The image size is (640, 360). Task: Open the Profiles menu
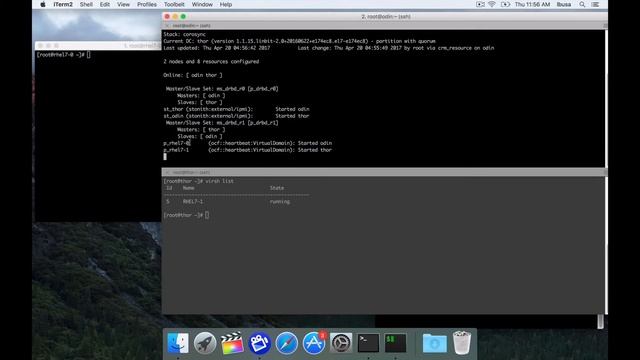pyautogui.click(x=147, y=4)
